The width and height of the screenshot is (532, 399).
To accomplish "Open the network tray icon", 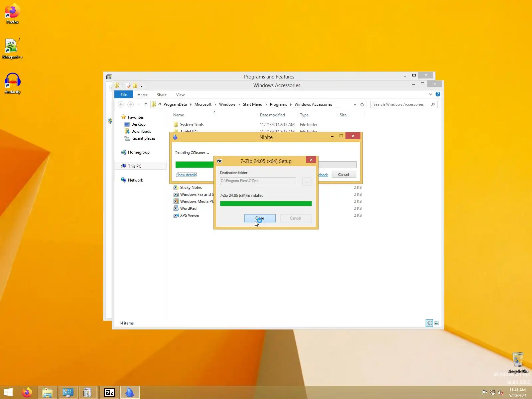I will [492, 393].
